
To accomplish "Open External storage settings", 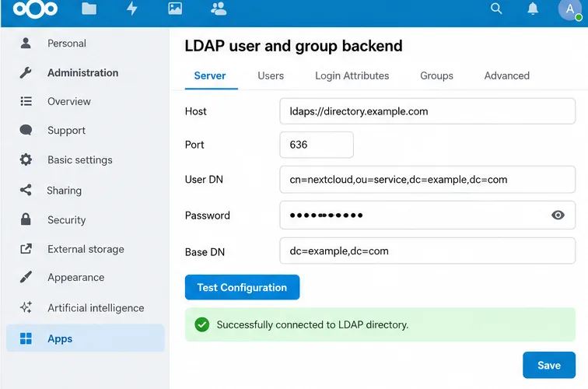I will pyautogui.click(x=85, y=249).
